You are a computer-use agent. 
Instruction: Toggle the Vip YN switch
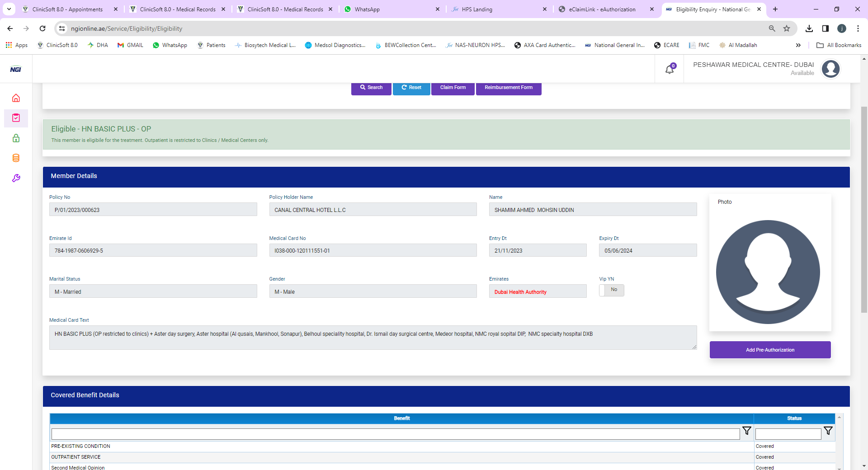611,290
